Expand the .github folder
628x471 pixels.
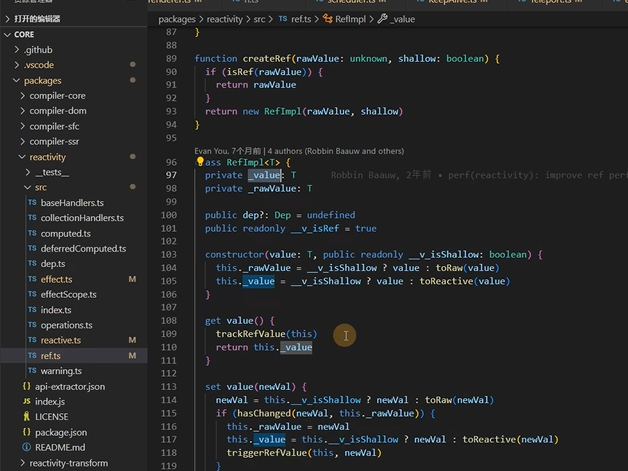tap(17, 50)
